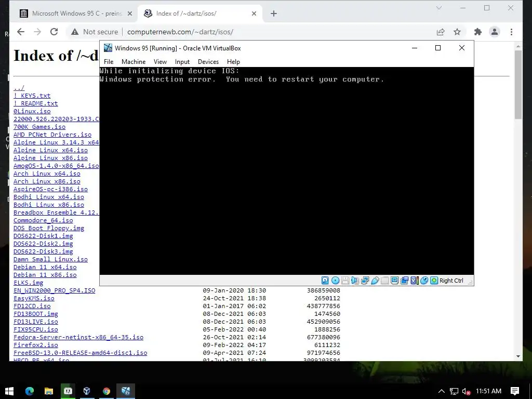The height and width of the screenshot is (399, 532).
Task: Open the Windows Start menu
Action: 9,391
